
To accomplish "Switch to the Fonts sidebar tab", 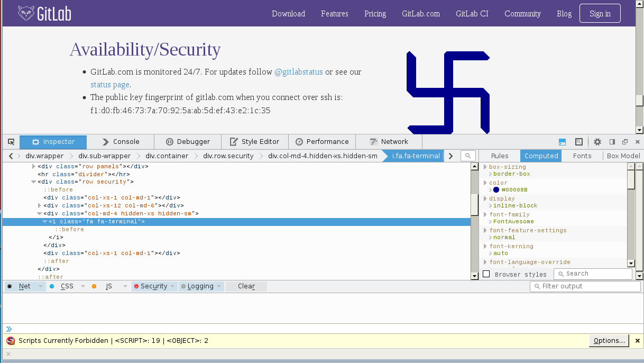I will [x=582, y=156].
